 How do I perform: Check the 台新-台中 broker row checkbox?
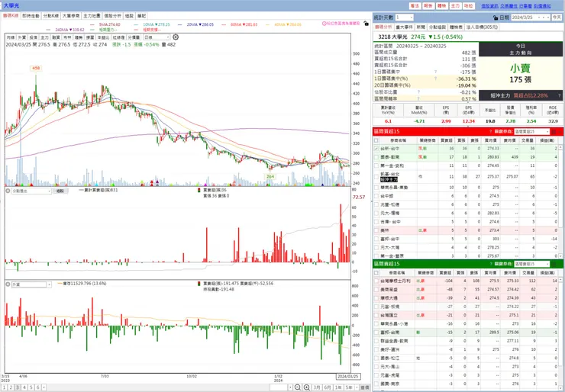point(376,148)
